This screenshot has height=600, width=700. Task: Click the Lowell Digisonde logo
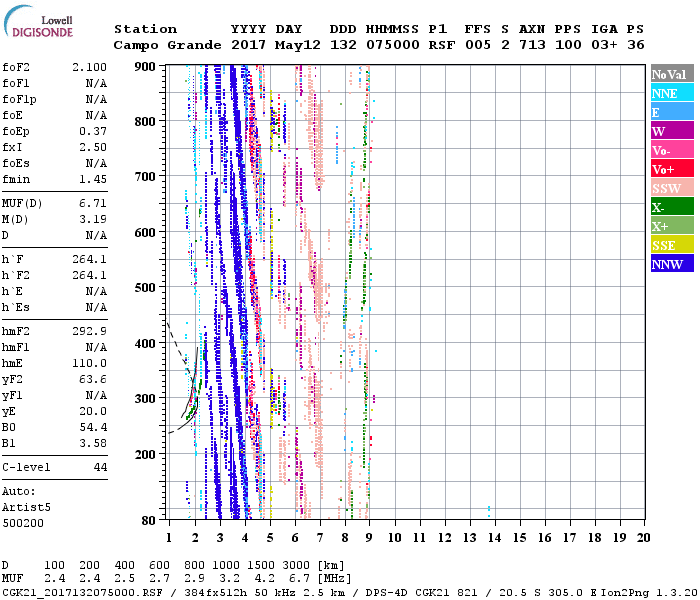(38, 22)
